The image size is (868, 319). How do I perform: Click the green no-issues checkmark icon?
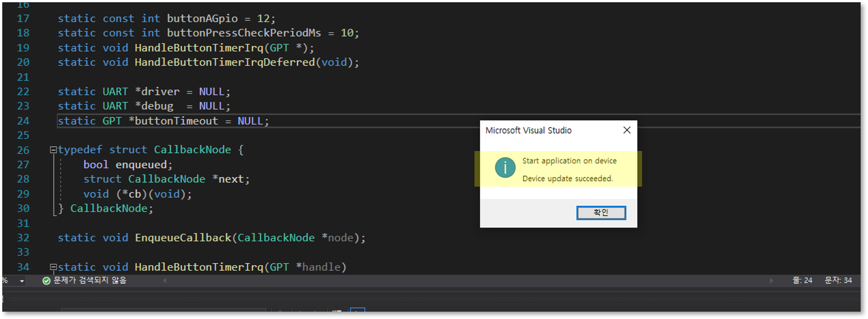click(46, 281)
